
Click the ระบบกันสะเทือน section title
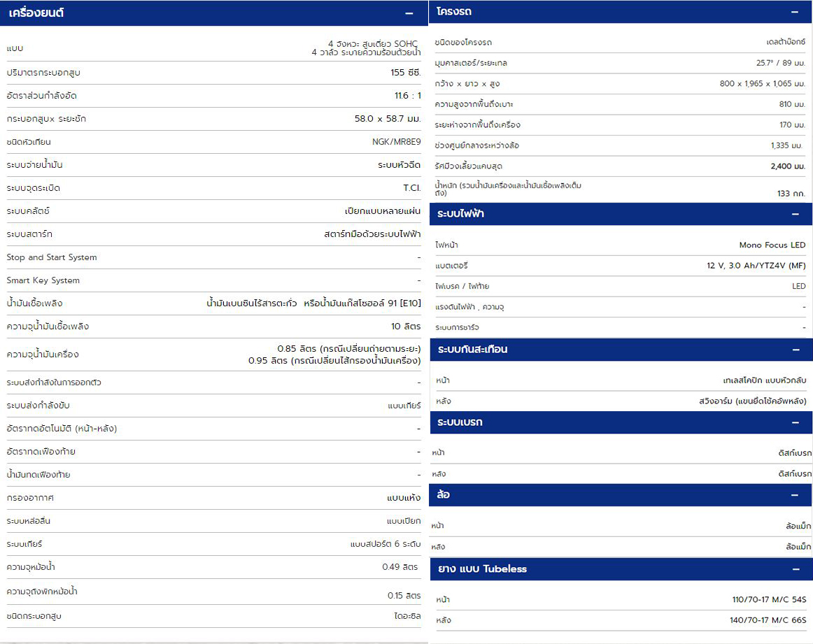pyautogui.click(x=472, y=350)
